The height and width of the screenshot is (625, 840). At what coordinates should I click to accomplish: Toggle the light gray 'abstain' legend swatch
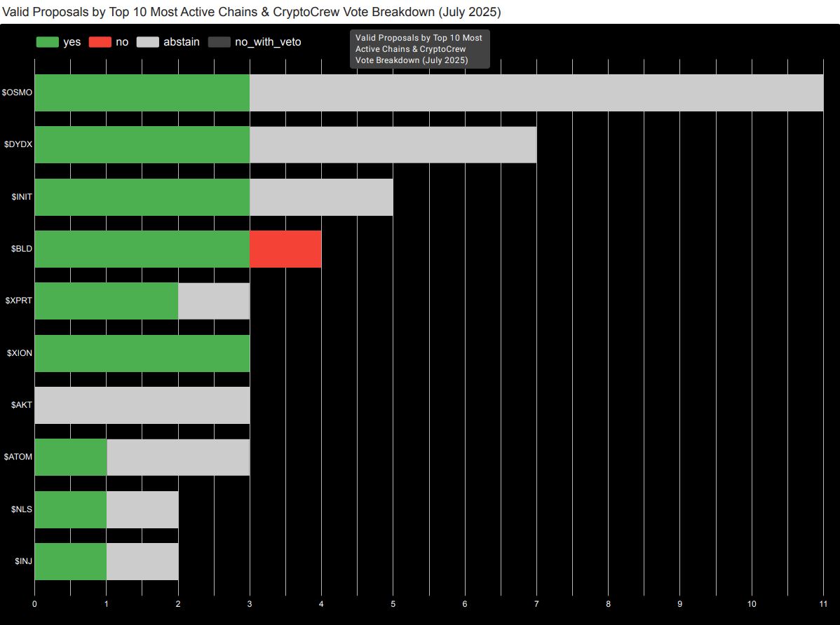coord(148,42)
